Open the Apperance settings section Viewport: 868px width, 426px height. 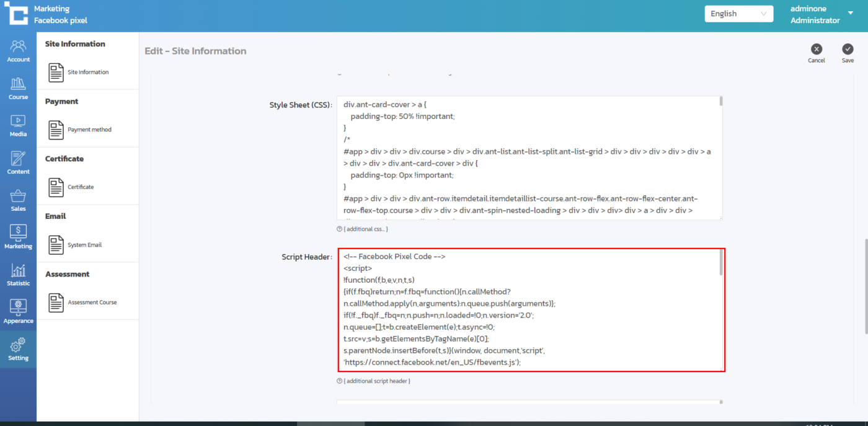18,312
